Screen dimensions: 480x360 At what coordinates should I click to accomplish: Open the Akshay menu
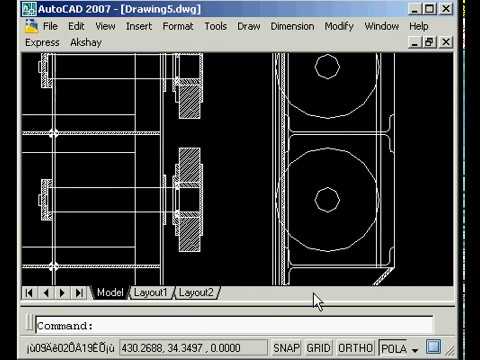coord(86,43)
